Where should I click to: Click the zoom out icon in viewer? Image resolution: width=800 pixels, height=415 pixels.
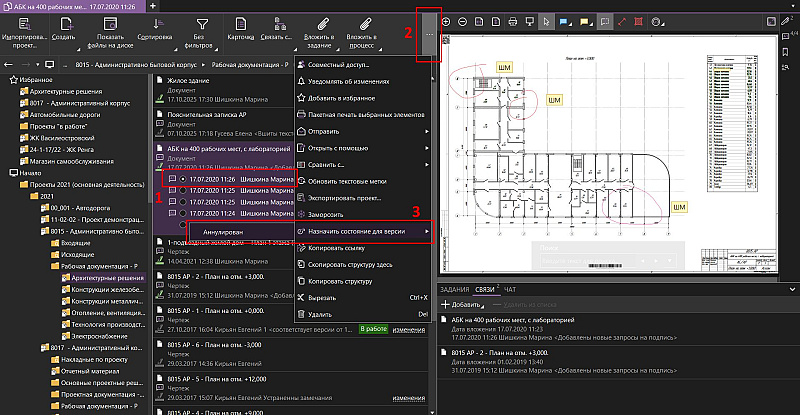coord(464,21)
